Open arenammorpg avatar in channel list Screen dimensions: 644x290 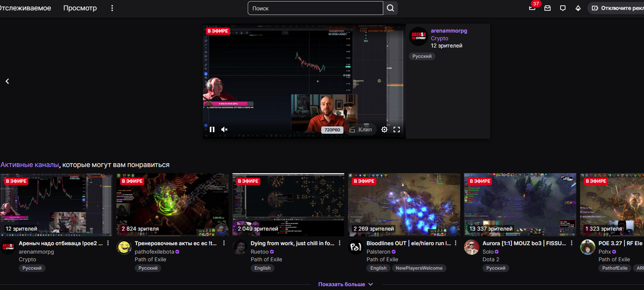point(8,247)
